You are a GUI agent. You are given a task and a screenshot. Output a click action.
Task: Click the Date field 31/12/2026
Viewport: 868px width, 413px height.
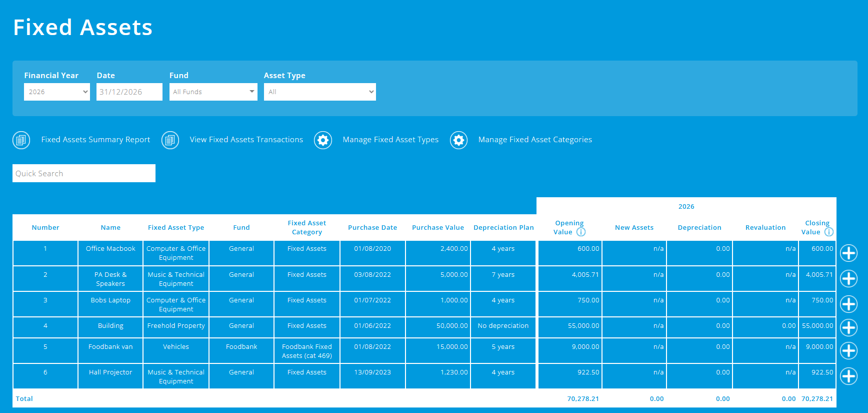(129, 92)
